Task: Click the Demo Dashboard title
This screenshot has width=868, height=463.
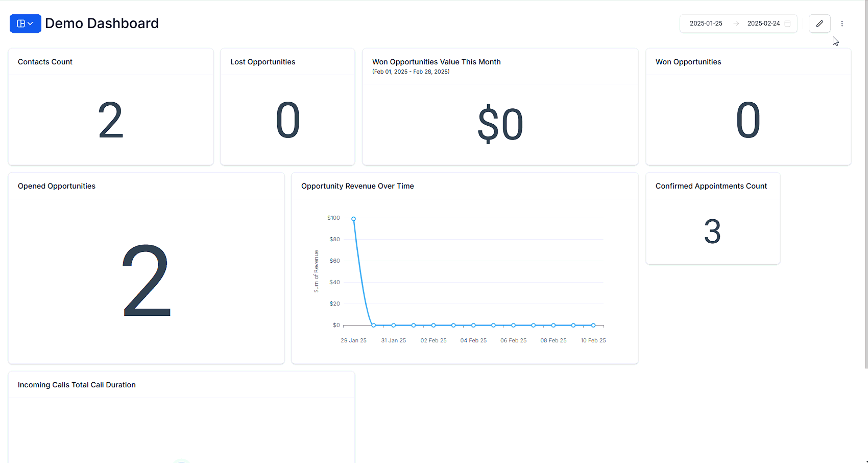Action: [102, 24]
